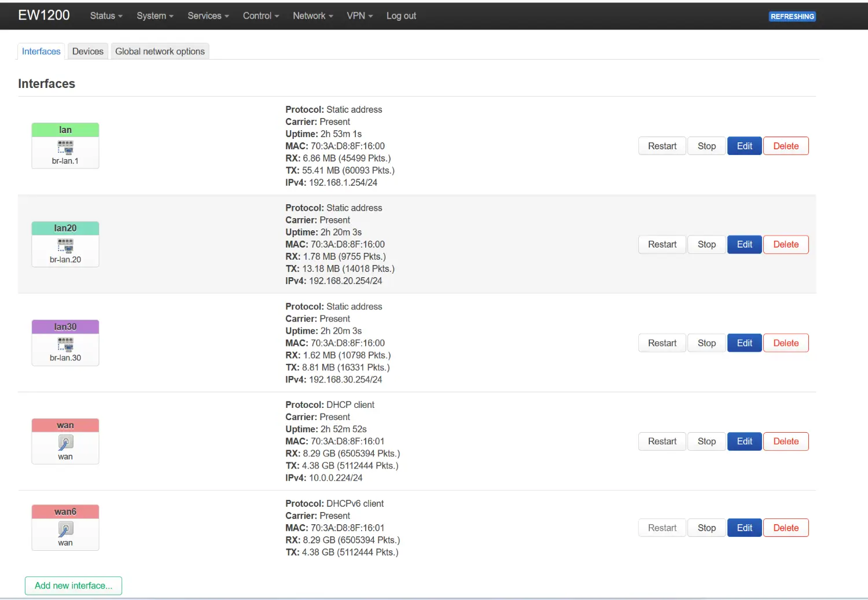Viewport: 868px width, 600px height.
Task: Click the lan bridge device icon
Action: 65,147
